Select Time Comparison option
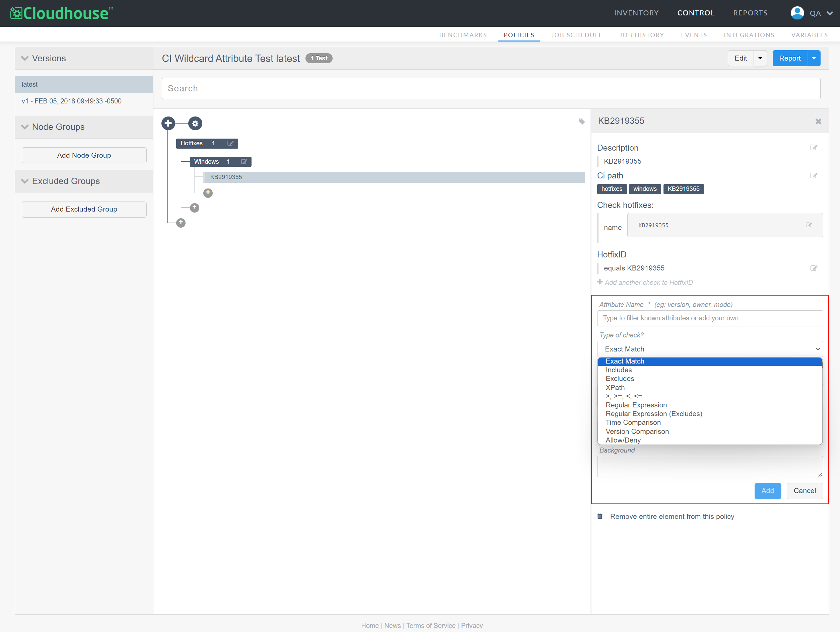840x632 pixels. click(x=710, y=422)
